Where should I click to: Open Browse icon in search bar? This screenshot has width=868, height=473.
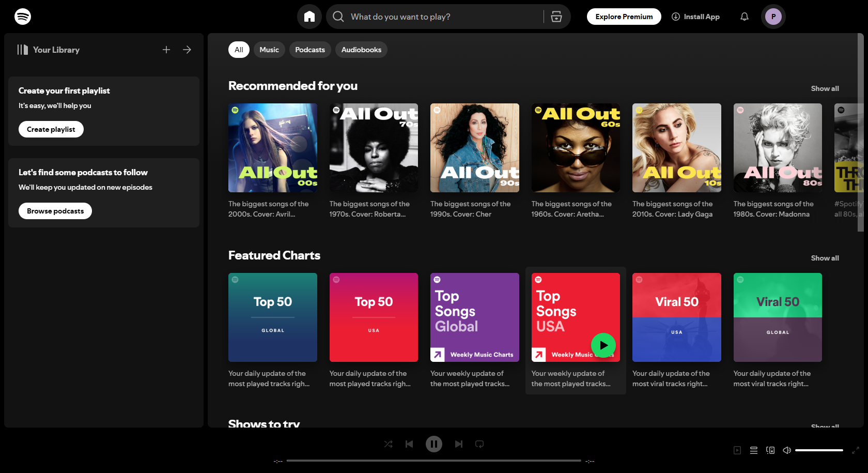click(556, 17)
